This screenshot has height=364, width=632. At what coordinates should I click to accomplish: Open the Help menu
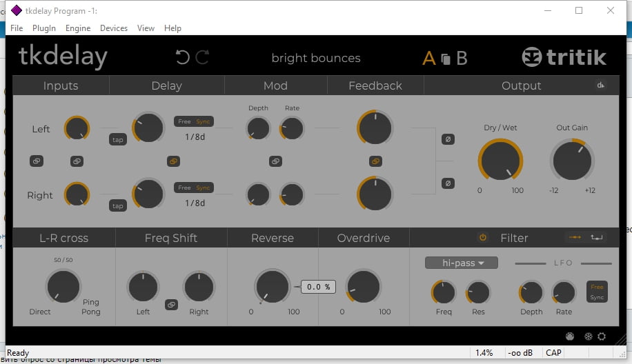(172, 28)
